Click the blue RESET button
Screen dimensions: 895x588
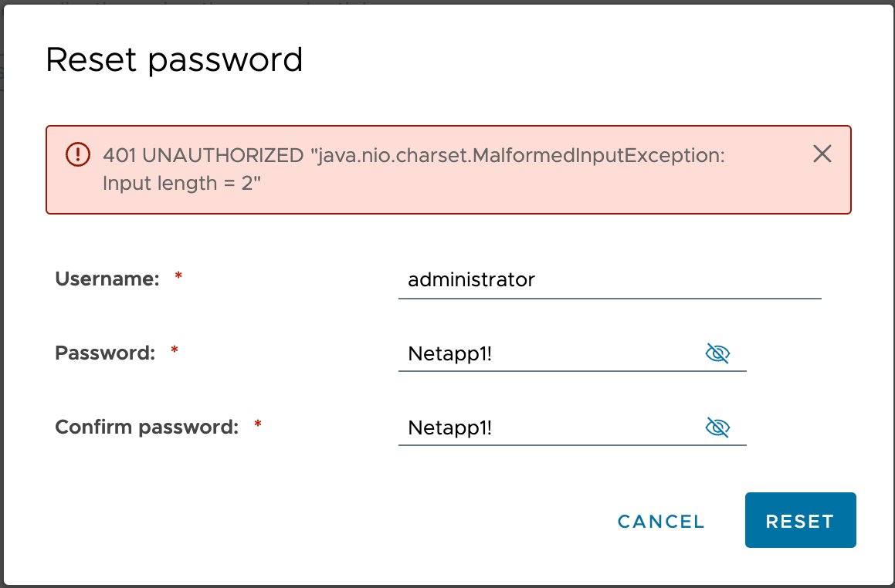pyautogui.click(x=800, y=520)
